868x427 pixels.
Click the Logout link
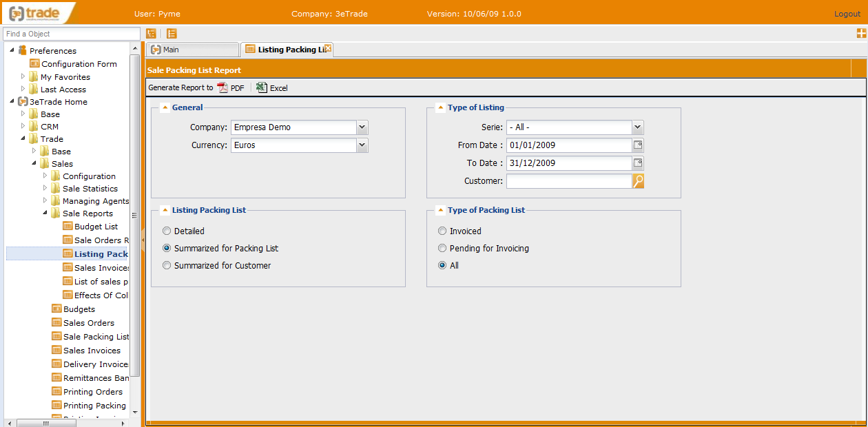pyautogui.click(x=847, y=14)
